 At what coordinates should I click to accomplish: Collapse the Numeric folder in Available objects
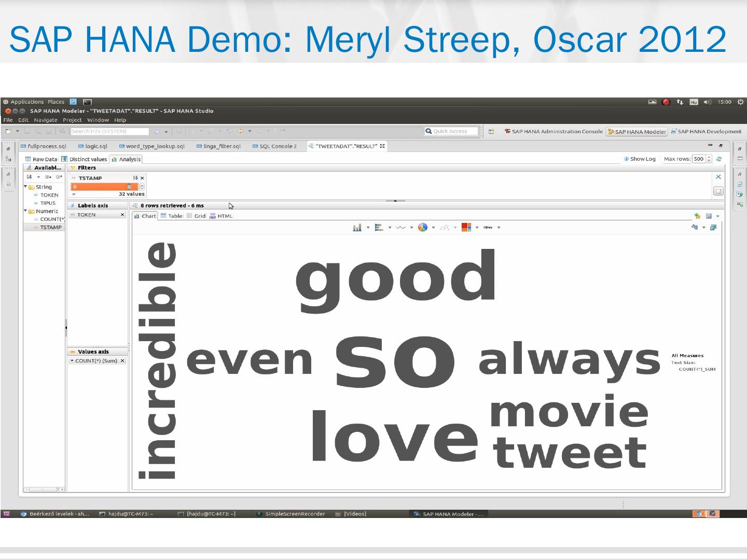25,211
